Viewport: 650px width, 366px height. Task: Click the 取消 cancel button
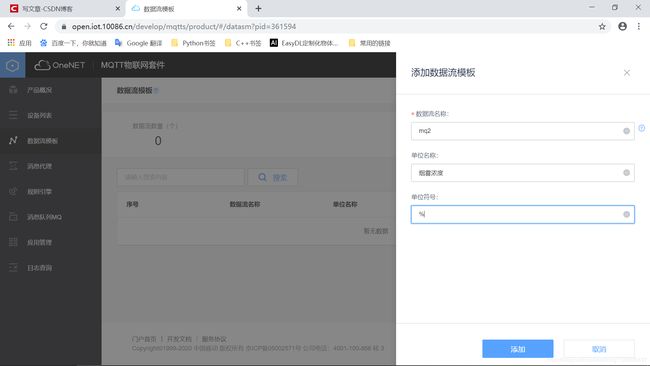599,349
